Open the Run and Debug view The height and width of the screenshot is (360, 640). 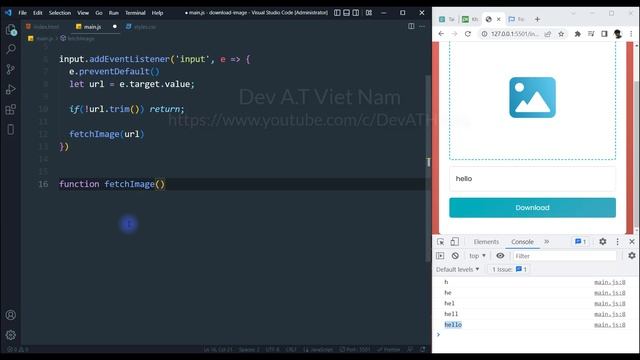11,89
